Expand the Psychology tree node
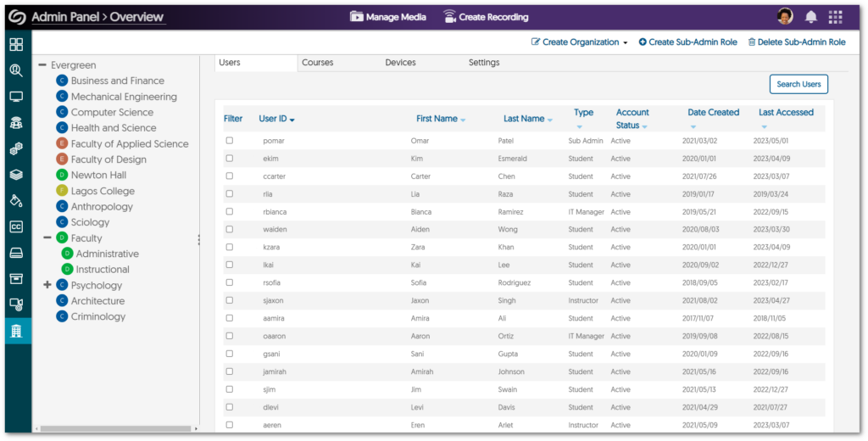This screenshot has height=441, width=868. [47, 285]
